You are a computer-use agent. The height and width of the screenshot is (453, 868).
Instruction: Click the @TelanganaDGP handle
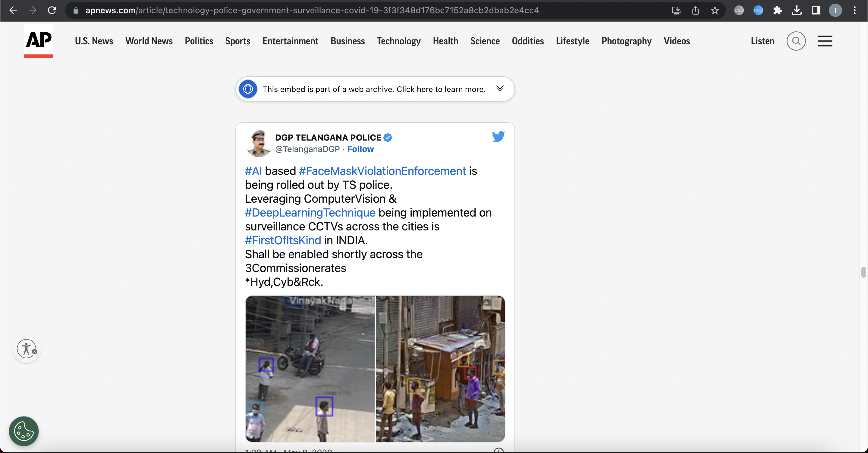coord(307,149)
